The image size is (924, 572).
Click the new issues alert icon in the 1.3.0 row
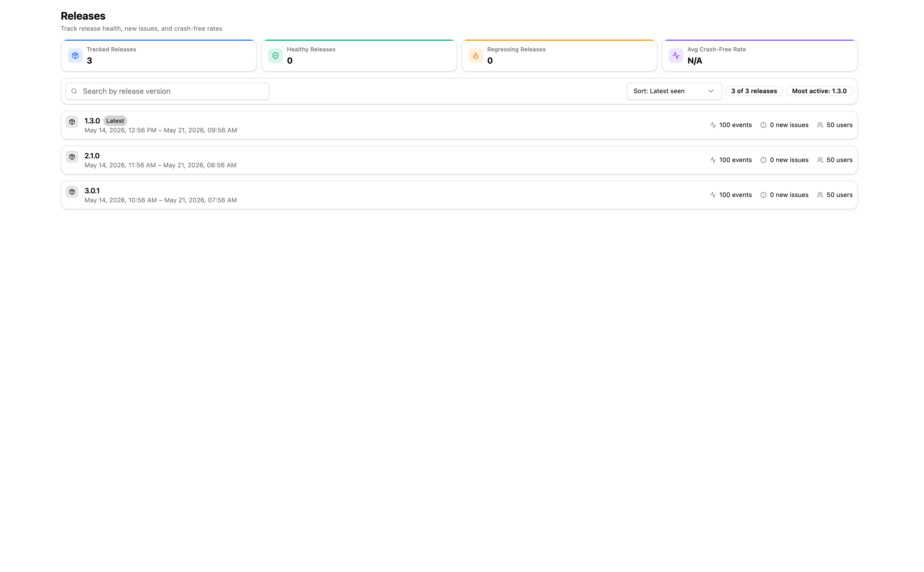click(x=763, y=125)
